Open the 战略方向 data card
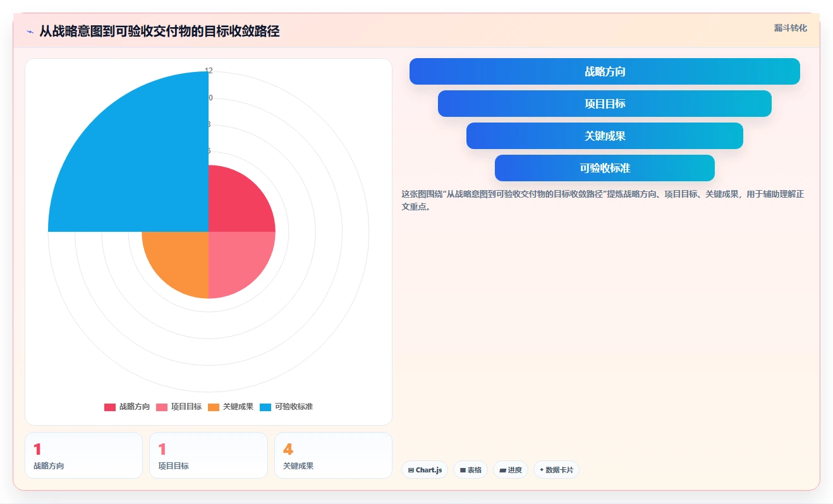Image resolution: width=833 pixels, height=504 pixels. [x=83, y=455]
